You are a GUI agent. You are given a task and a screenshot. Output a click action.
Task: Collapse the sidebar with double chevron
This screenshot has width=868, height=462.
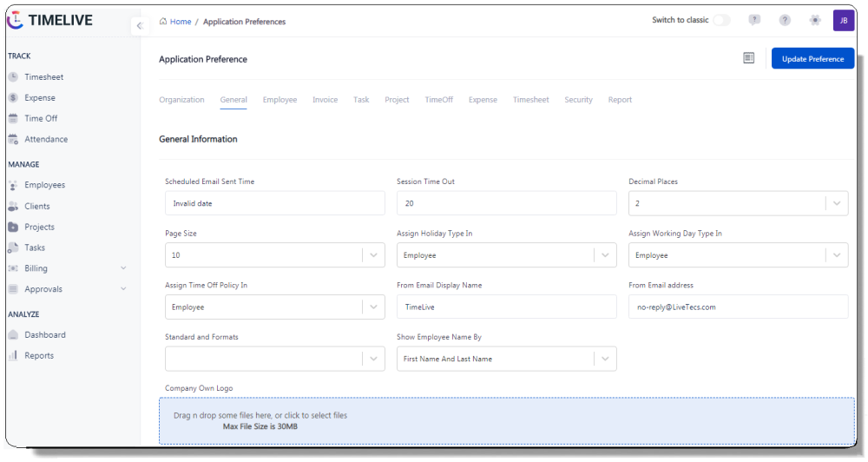[140, 25]
